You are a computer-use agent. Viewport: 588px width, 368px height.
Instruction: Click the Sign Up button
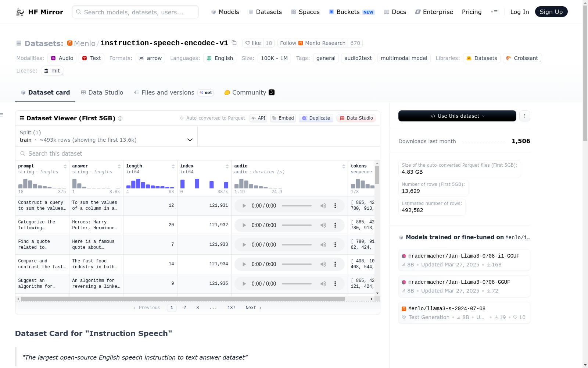click(551, 12)
